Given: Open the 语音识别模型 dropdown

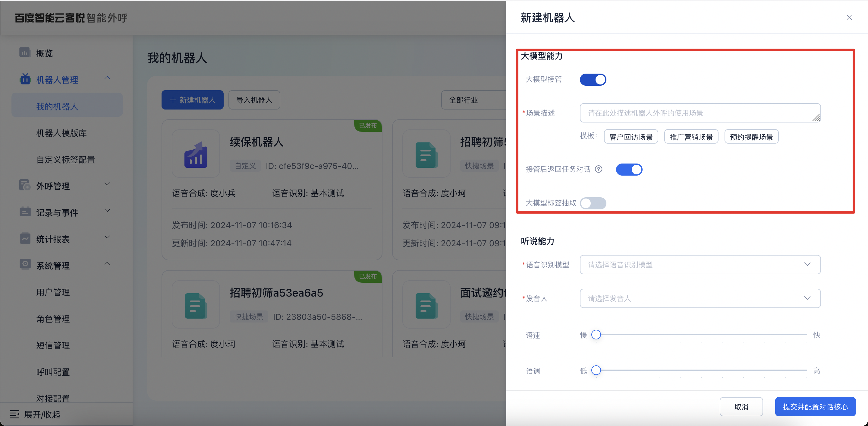Looking at the screenshot, I should point(700,264).
